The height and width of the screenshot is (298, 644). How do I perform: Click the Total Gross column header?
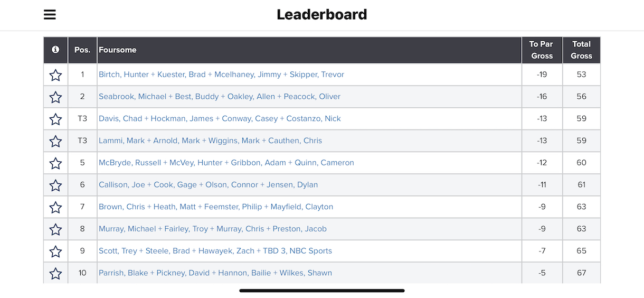tap(581, 50)
